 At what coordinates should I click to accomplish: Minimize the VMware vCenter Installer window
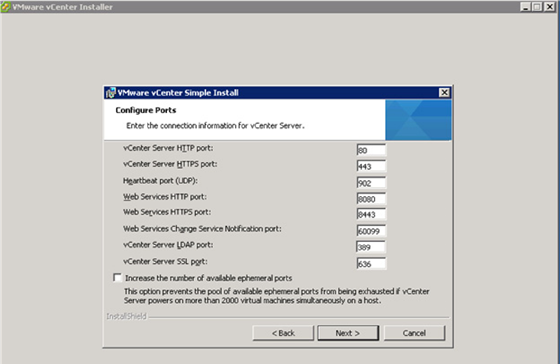(x=525, y=7)
